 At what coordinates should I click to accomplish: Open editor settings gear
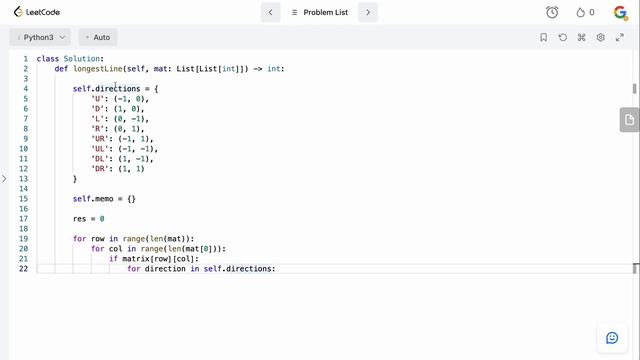tap(600, 38)
